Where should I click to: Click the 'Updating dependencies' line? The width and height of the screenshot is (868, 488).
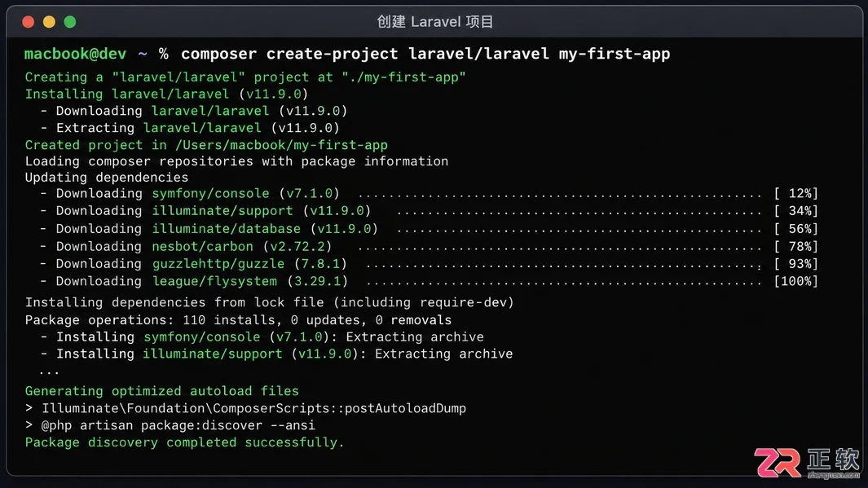point(106,177)
